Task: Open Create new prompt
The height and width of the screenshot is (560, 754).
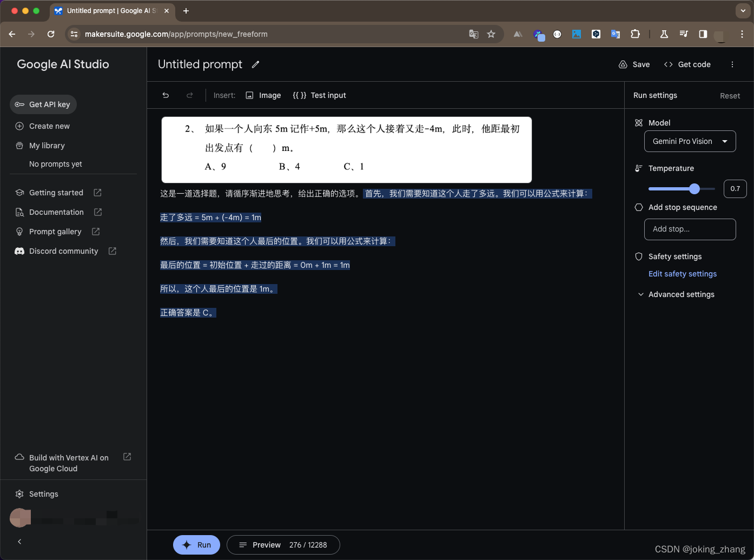Action: click(x=43, y=126)
